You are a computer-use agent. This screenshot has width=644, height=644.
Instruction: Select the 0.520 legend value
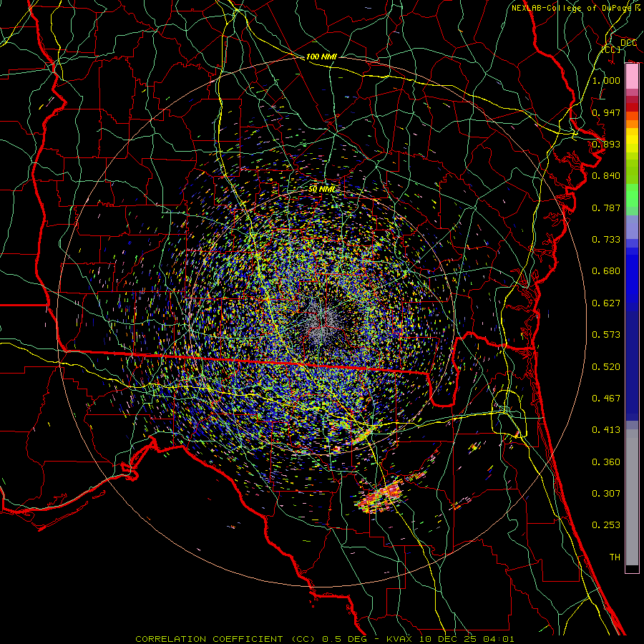[x=606, y=367]
